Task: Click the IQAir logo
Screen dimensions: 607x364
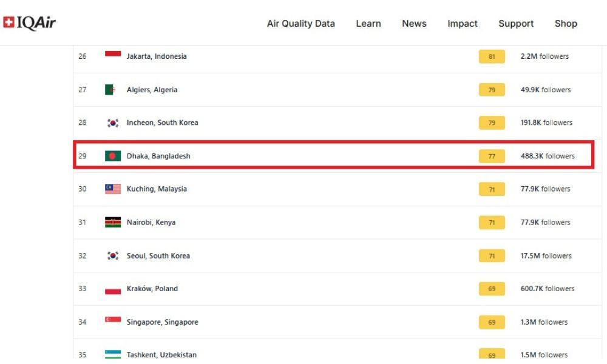Action: (x=29, y=23)
